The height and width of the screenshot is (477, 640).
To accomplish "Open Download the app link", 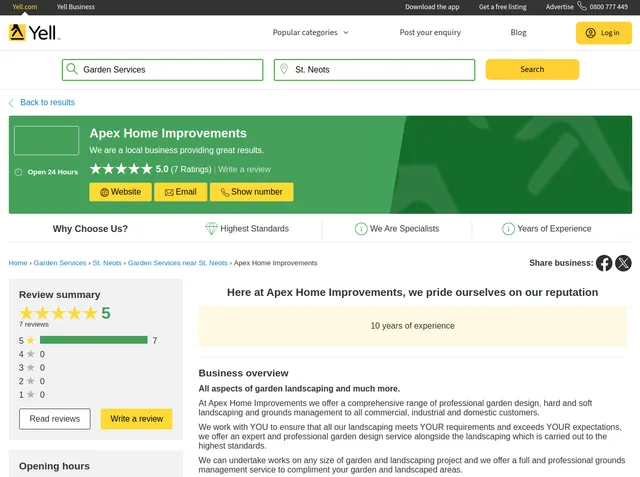I will 432,7.
